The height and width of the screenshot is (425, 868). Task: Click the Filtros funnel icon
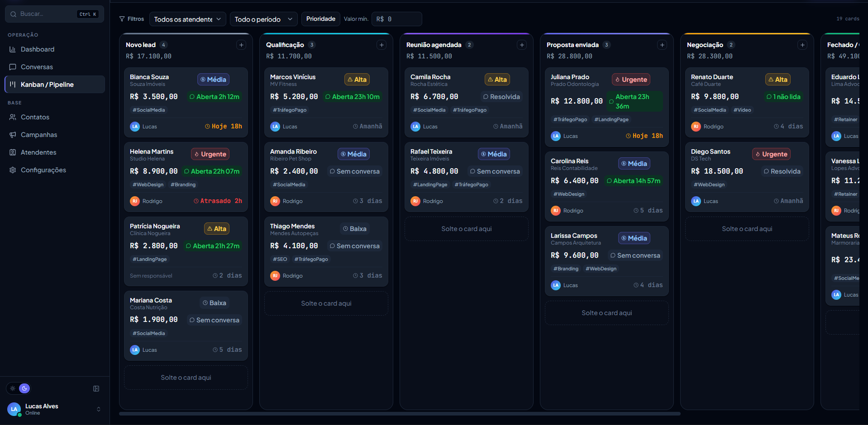click(x=122, y=19)
